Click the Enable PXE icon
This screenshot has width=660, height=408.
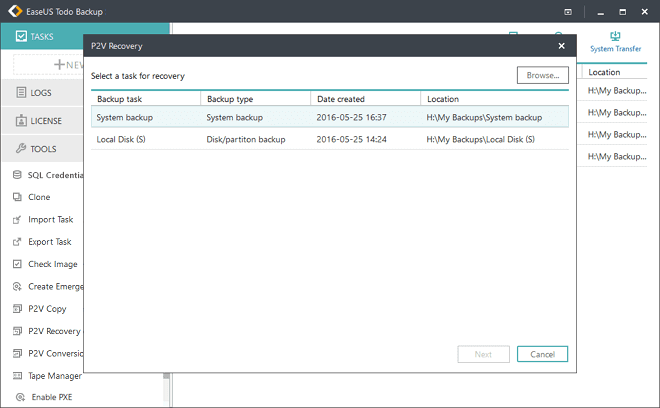coord(18,397)
